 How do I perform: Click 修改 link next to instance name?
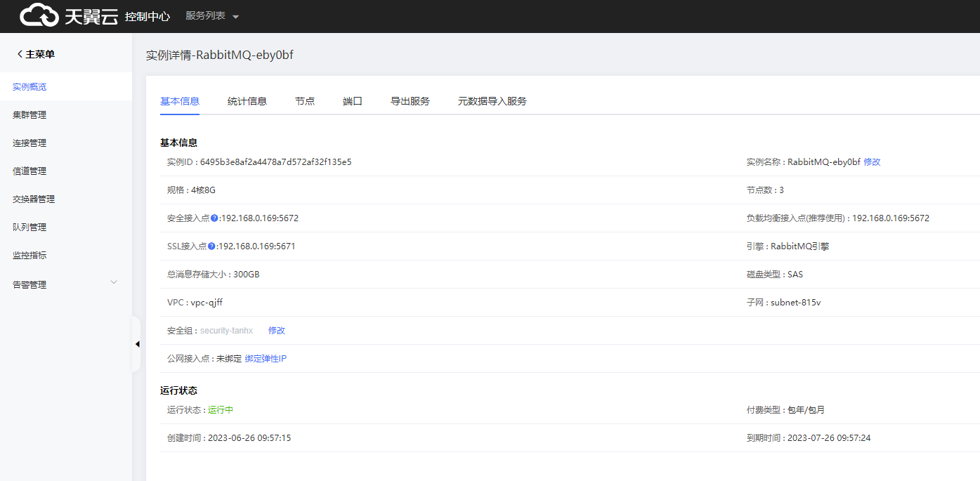coord(872,162)
